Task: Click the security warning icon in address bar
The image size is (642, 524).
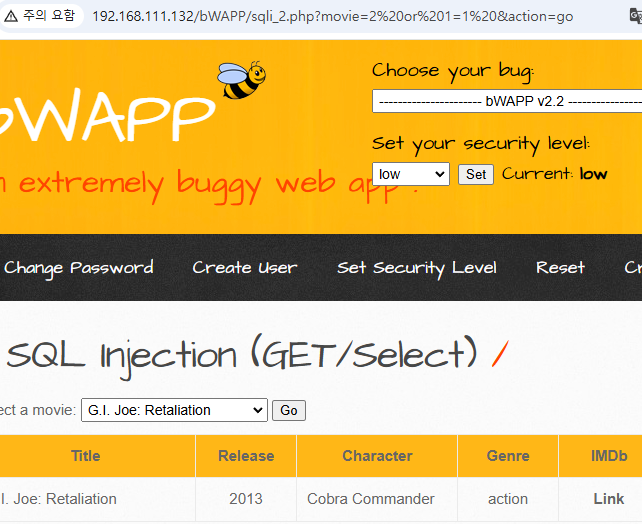Action: tap(11, 16)
